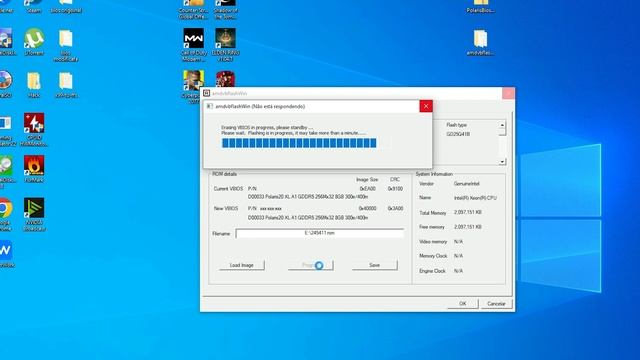Click the 'New VBIOS' label
This screenshot has width=640, height=360.
226,208
